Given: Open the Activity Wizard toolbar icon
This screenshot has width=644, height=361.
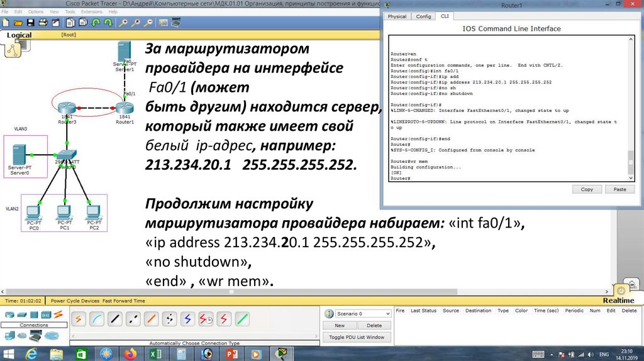Looking at the screenshot, I should click(x=55, y=23).
